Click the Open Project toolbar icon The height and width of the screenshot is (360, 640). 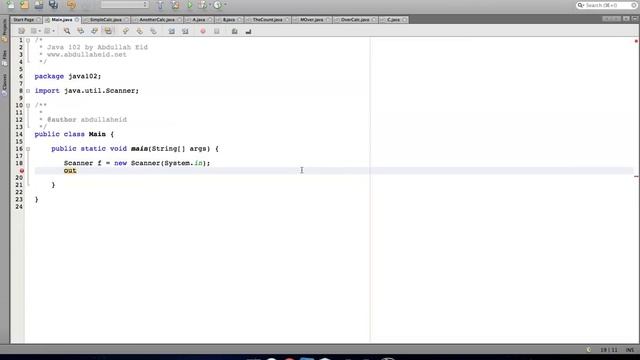pyautogui.click(x=39, y=5)
